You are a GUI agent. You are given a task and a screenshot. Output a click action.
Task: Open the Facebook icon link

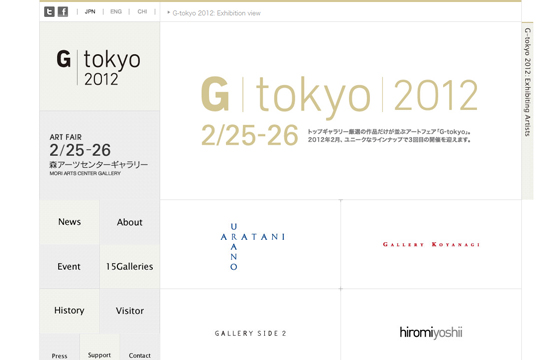tap(63, 12)
